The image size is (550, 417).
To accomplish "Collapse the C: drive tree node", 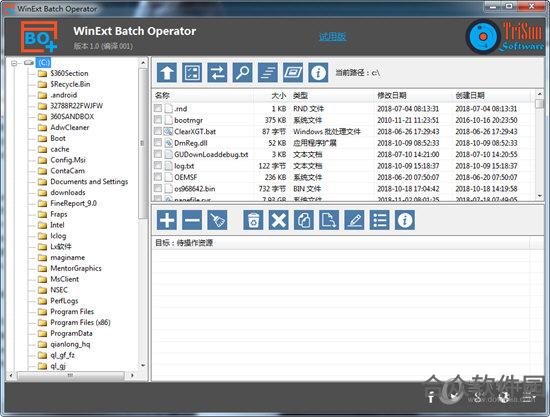I will click(14, 63).
